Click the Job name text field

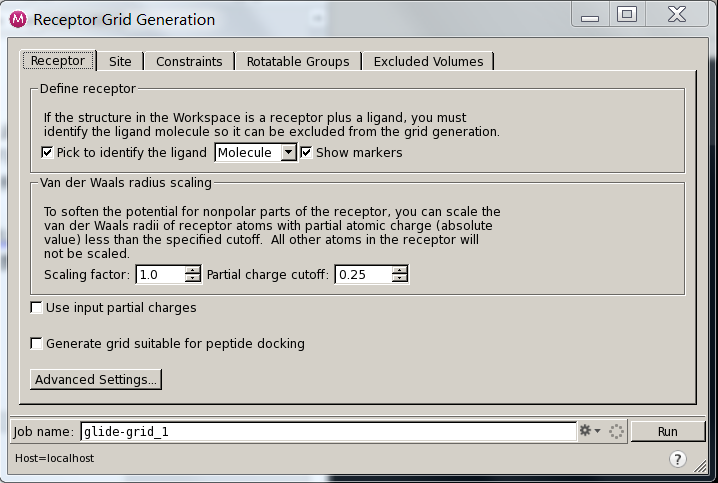pos(328,431)
